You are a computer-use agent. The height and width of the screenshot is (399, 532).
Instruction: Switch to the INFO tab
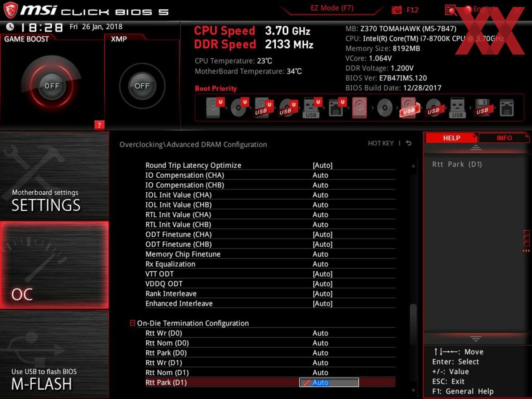[504, 138]
